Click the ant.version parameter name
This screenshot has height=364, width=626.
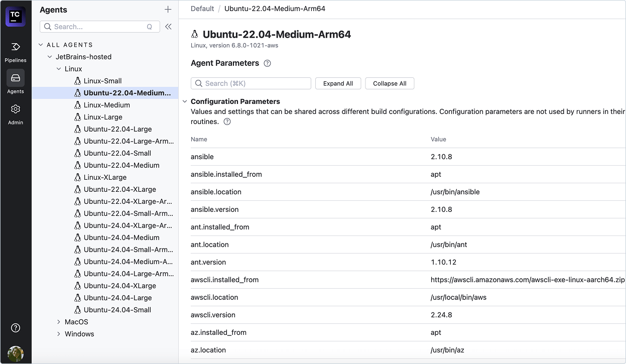pyautogui.click(x=208, y=262)
